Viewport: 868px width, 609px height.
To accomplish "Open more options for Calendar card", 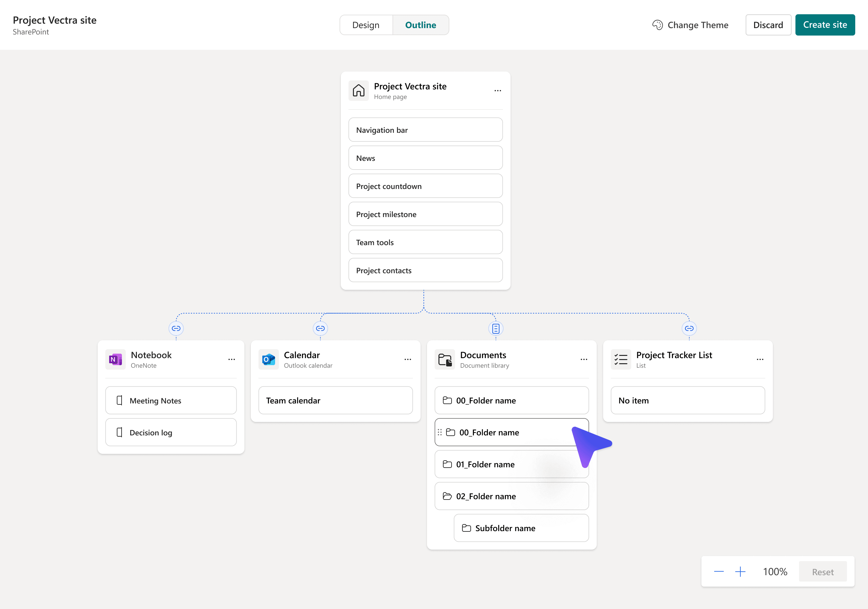I will tap(408, 359).
